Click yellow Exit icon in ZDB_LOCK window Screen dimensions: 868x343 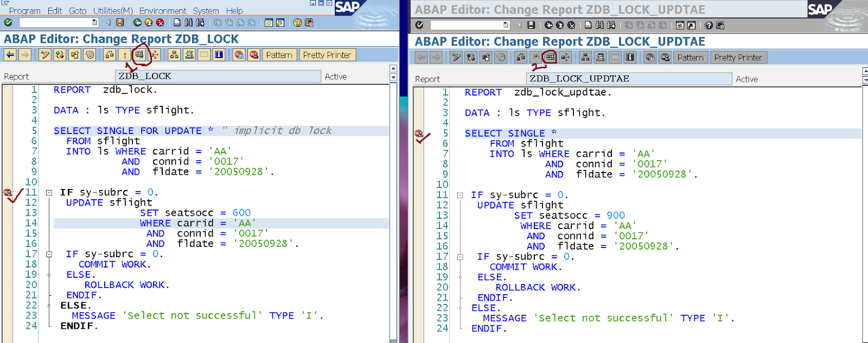[149, 22]
